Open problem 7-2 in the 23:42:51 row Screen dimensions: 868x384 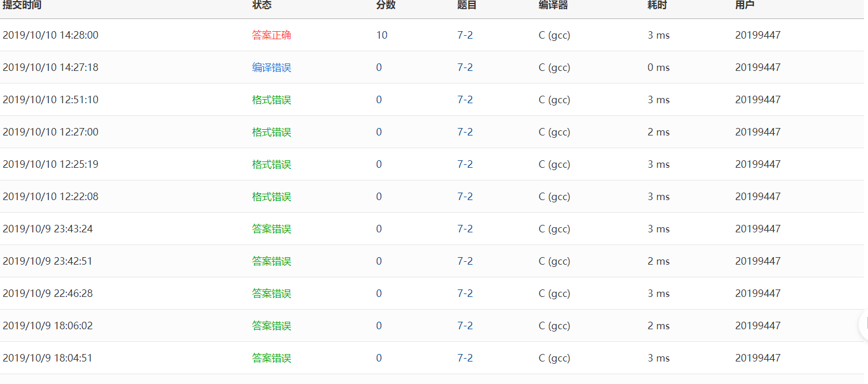click(x=465, y=261)
